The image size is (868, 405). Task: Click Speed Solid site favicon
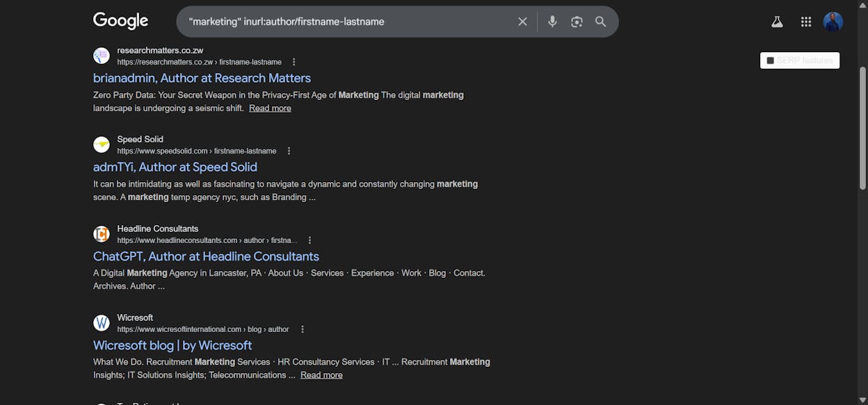102,144
